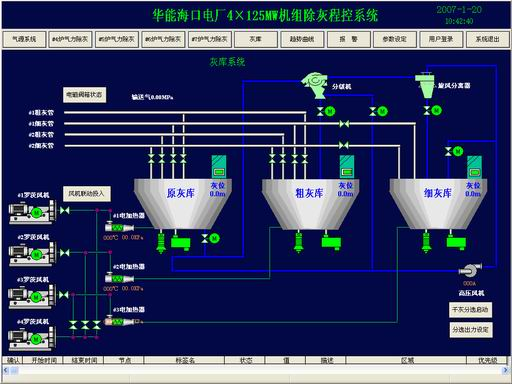The width and height of the screenshot is (512, 384).
Task: Click the right arrow of the alarm list scrollbar
Action: coord(506,370)
